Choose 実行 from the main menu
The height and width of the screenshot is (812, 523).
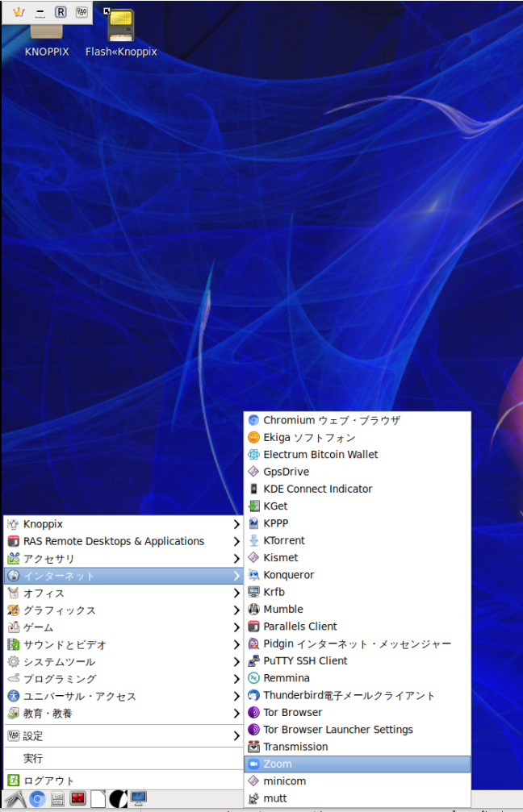[x=123, y=758]
